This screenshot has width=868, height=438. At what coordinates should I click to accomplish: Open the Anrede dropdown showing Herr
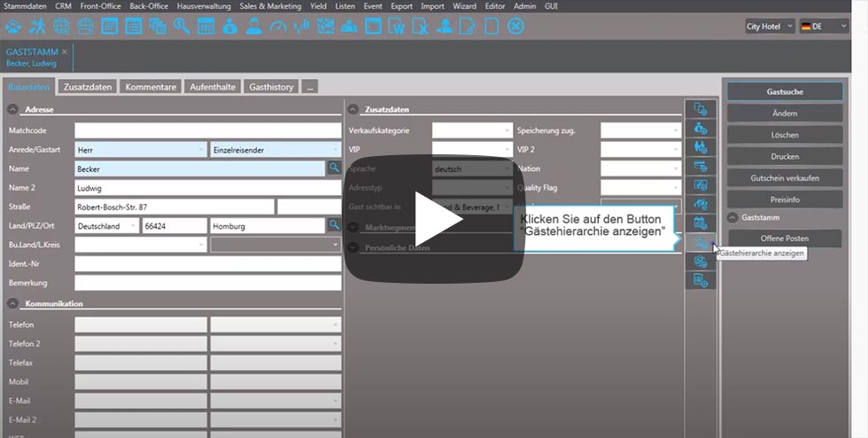click(141, 150)
